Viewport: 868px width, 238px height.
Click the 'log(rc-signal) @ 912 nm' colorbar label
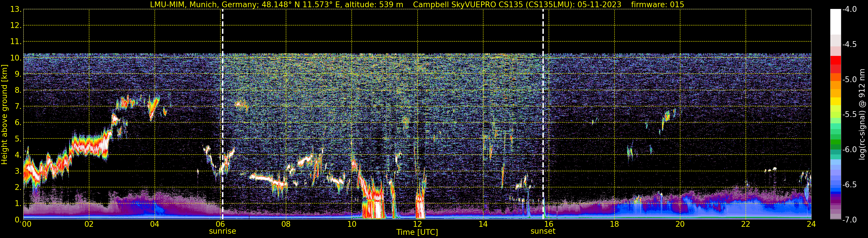862,114
